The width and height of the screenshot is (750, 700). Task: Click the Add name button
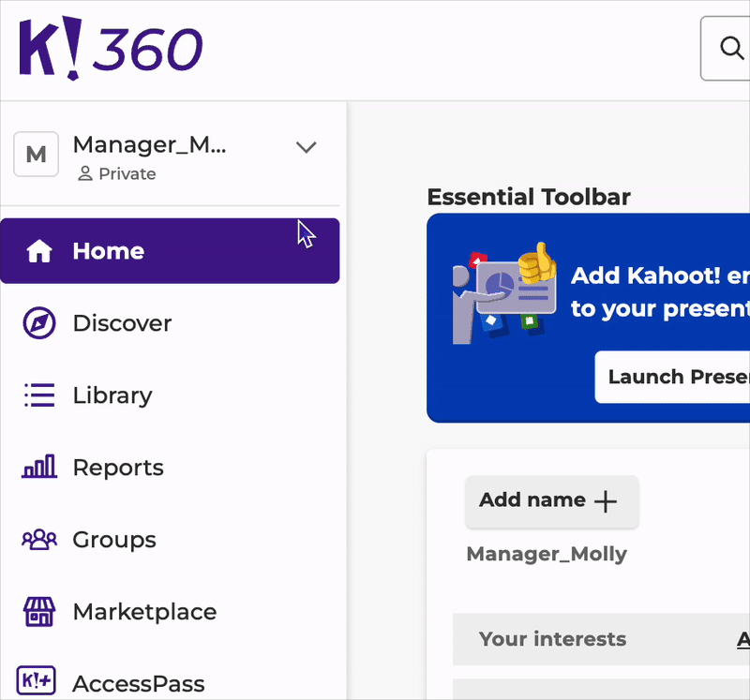[551, 500]
